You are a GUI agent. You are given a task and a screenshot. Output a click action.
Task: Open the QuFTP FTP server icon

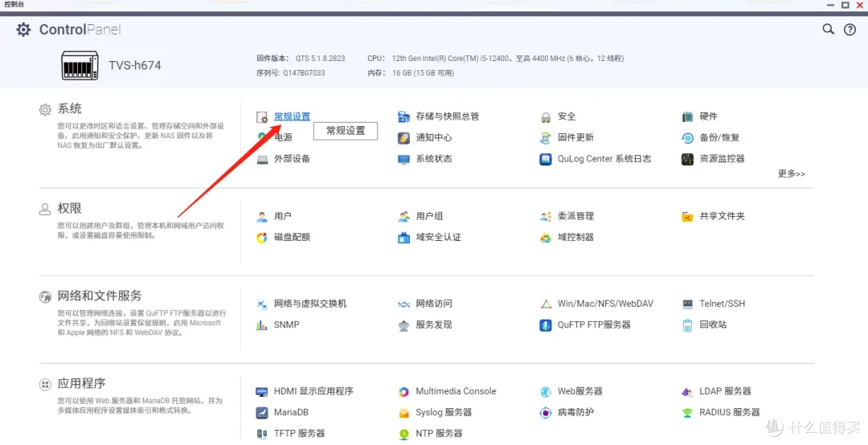pos(546,325)
